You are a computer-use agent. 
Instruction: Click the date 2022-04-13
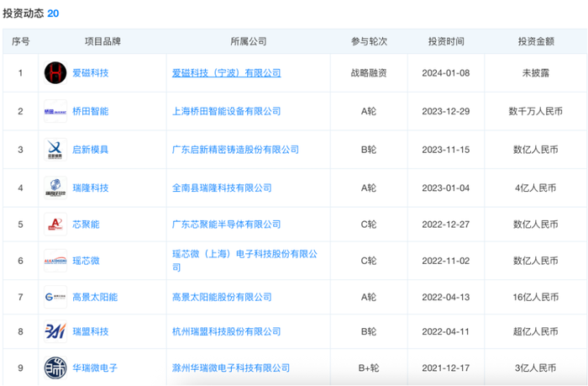(446, 297)
